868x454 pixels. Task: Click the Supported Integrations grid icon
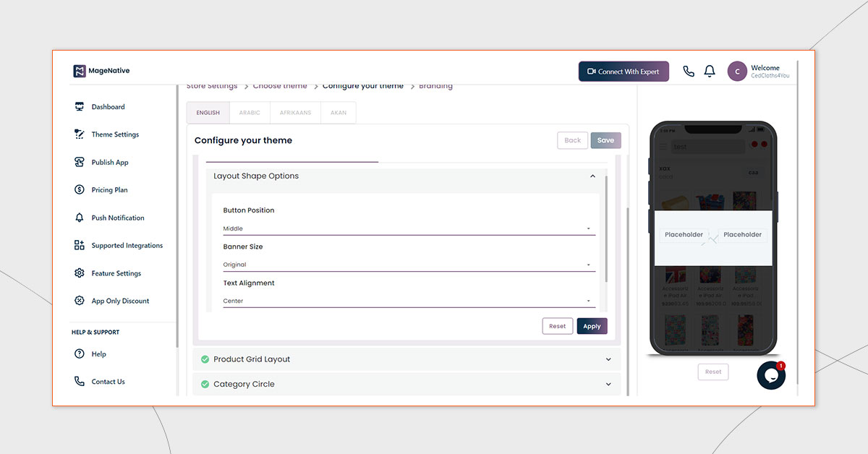(80, 246)
